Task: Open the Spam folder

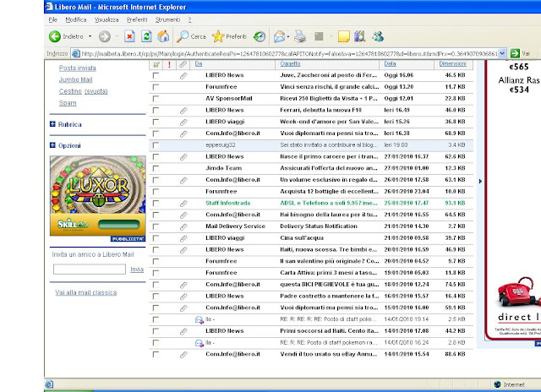Action: [68, 103]
